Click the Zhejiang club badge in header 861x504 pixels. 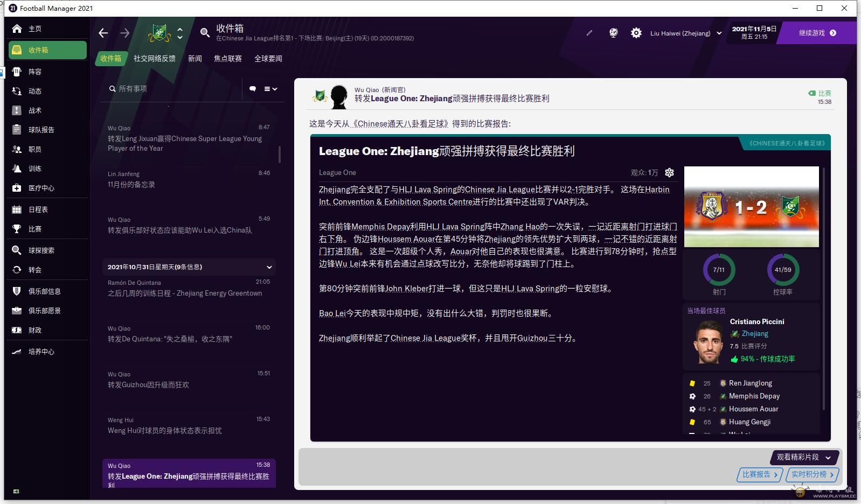[159, 33]
